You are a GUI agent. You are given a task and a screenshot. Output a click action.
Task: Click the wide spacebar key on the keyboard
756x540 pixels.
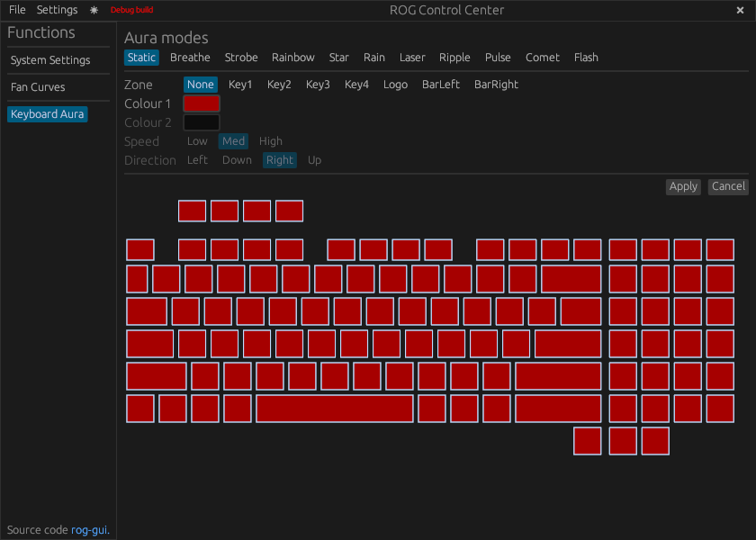335,409
